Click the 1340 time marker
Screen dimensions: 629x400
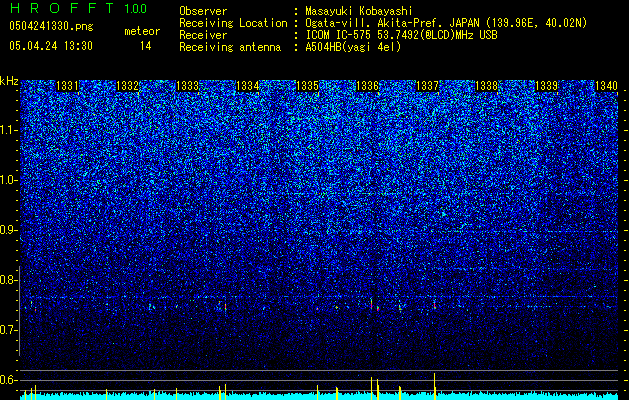(x=606, y=86)
